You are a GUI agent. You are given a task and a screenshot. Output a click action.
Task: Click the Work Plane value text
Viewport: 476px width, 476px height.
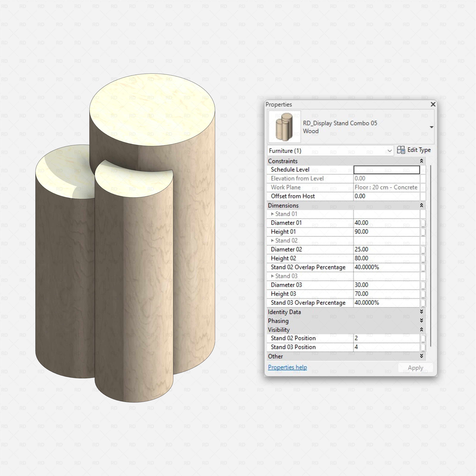point(386,187)
